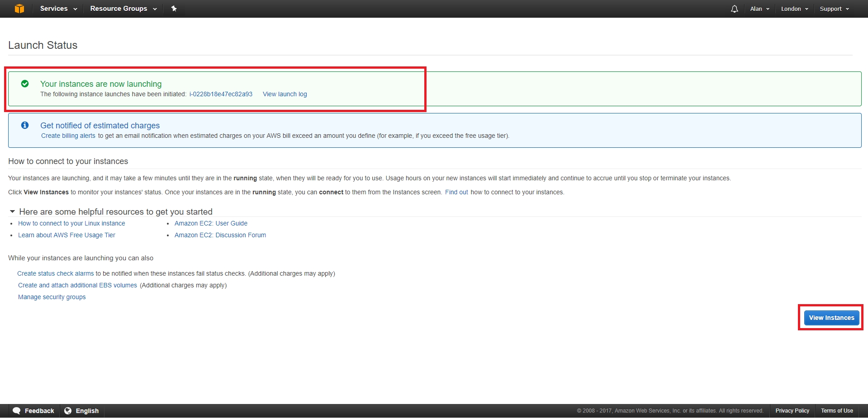Click the View Instances button
The image size is (868, 418).
coord(831,318)
